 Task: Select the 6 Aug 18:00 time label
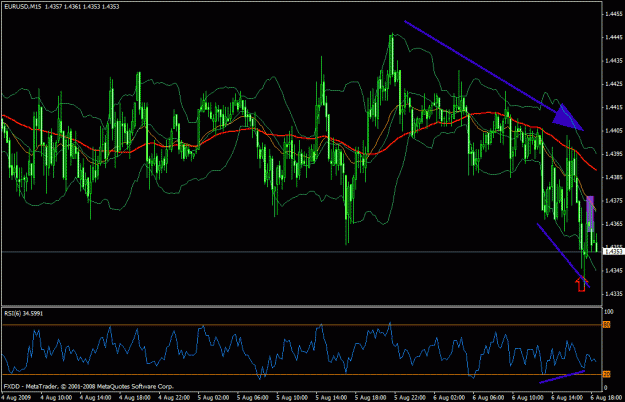[x=606, y=398]
